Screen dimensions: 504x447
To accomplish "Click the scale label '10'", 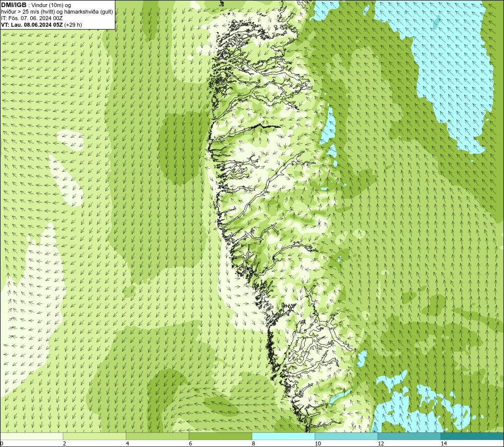I will [x=318, y=443].
